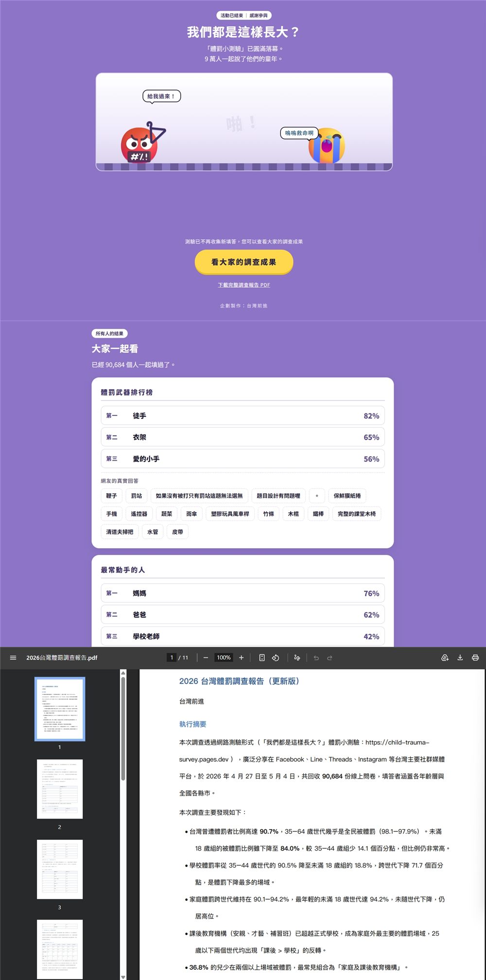Viewport: 486px width, 980px height.
Task: Select the 爸爸 62% ranking row
Action: coord(243,615)
